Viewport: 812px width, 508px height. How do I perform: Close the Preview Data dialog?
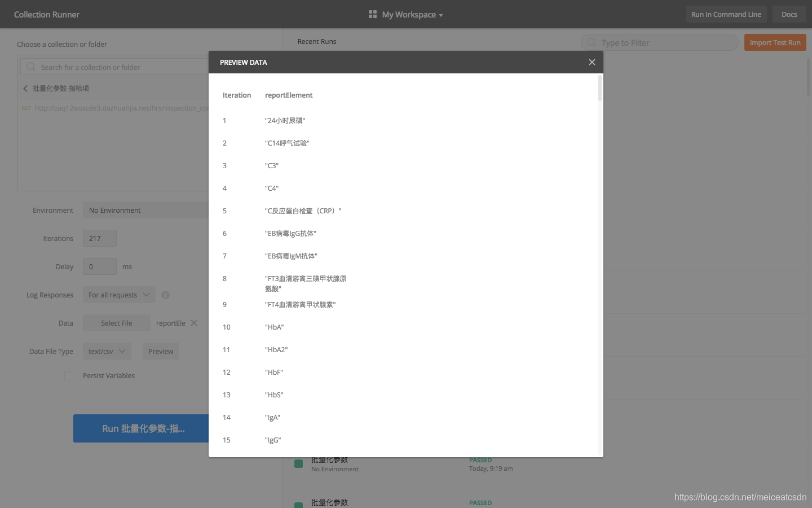click(x=592, y=62)
